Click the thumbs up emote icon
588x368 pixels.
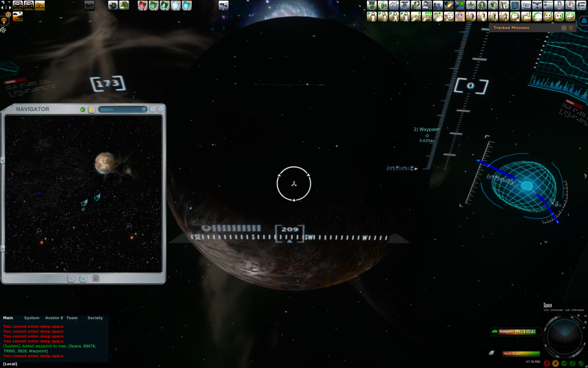pos(526,17)
